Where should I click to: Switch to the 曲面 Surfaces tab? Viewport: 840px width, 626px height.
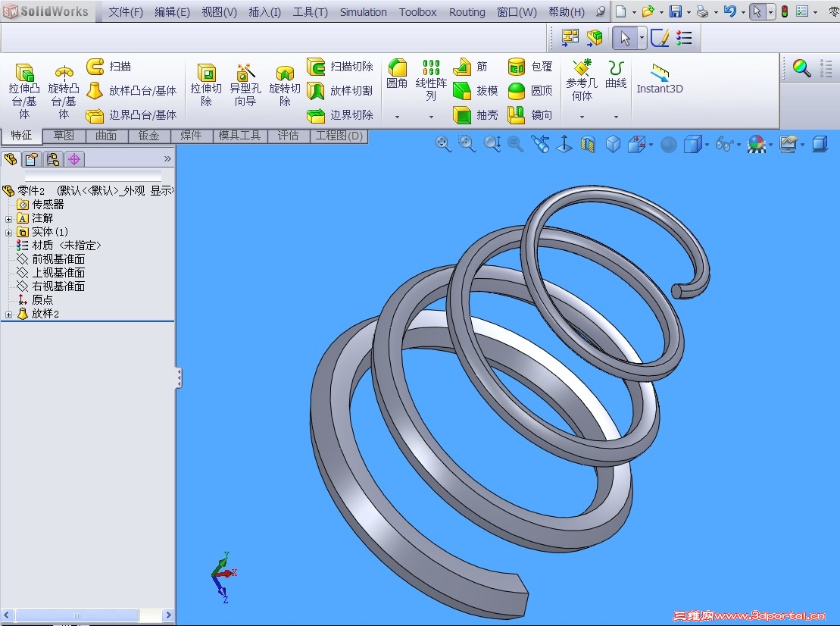coord(106,136)
